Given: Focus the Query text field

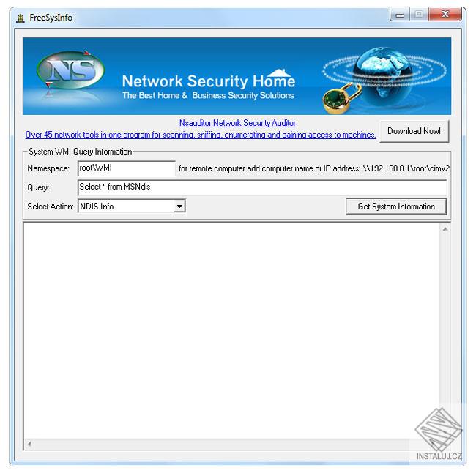Looking at the screenshot, I should (262, 187).
